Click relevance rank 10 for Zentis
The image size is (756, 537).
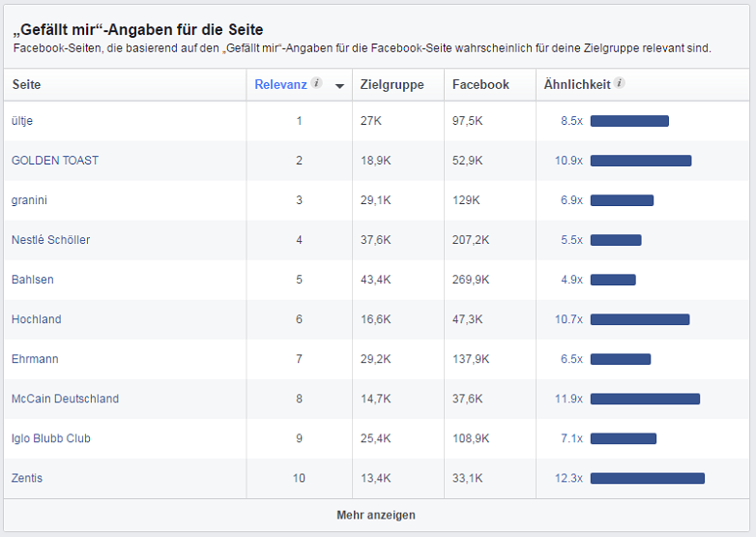[x=299, y=478]
